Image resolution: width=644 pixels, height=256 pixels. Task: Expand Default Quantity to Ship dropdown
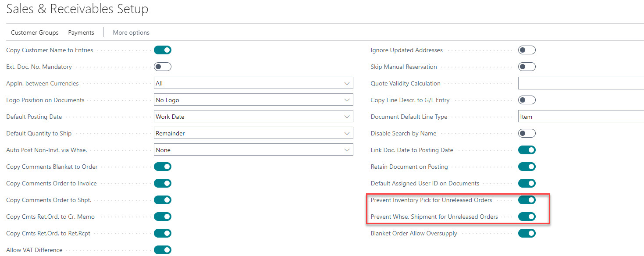pyautogui.click(x=253, y=133)
